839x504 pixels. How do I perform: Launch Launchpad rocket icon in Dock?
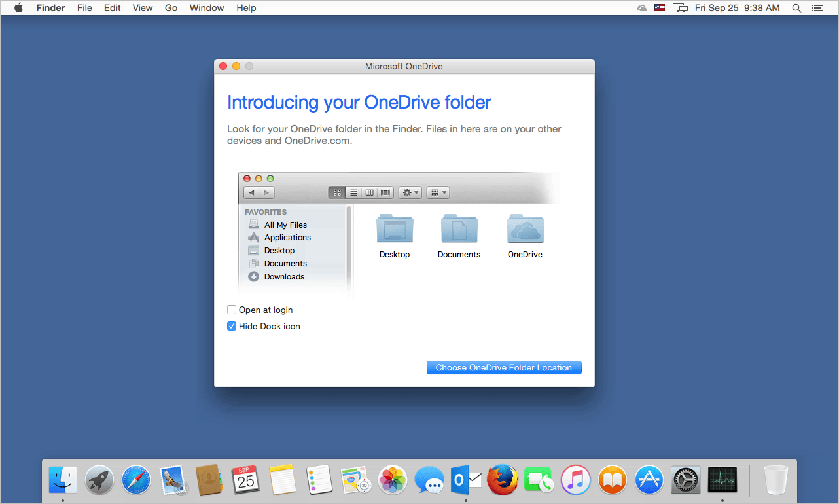coord(99,480)
